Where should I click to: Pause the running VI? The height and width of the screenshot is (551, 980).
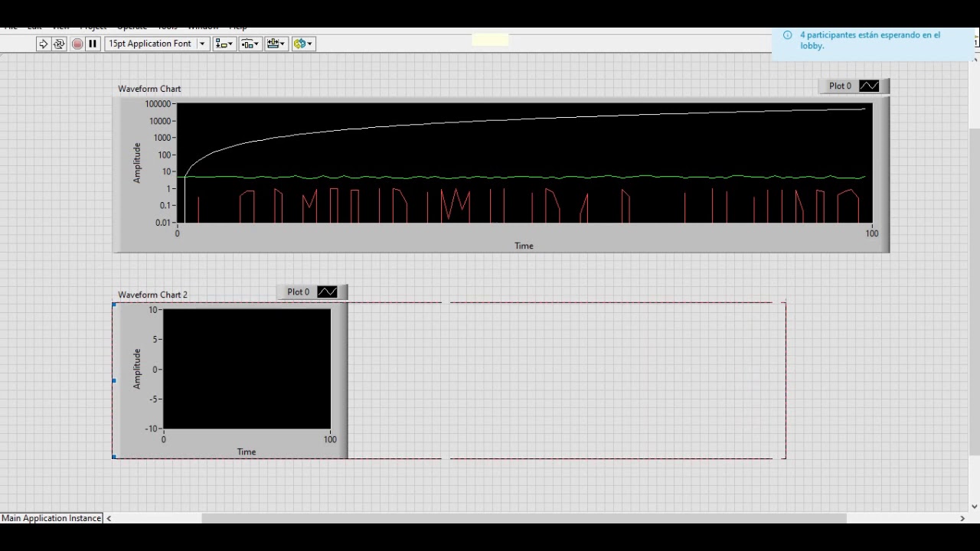point(93,44)
